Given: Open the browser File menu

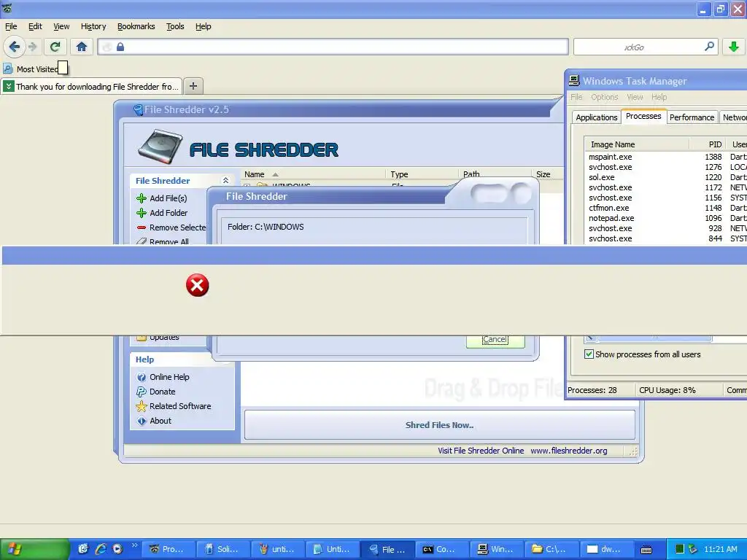Looking at the screenshot, I should [11, 26].
